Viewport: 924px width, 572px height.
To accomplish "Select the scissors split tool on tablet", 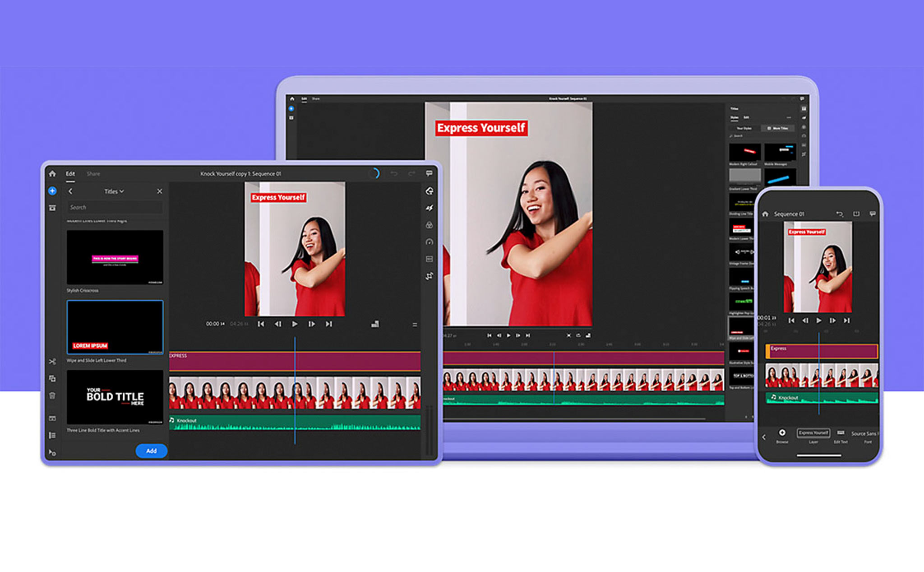I will coord(52,362).
